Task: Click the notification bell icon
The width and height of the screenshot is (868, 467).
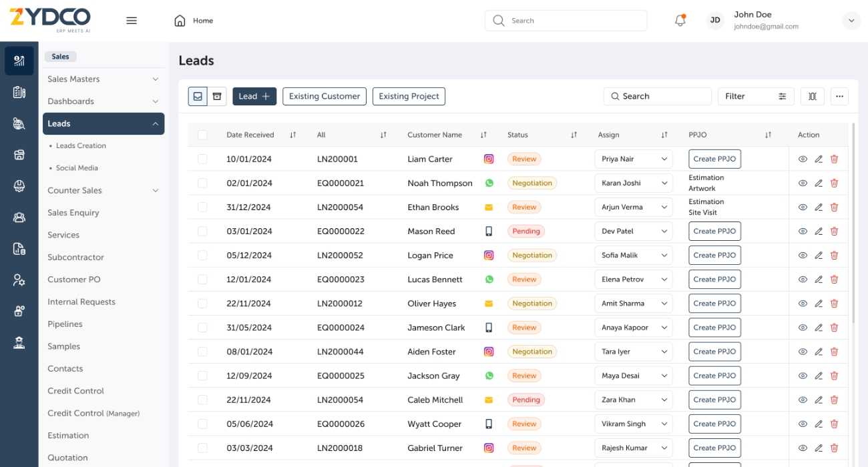Action: tap(680, 21)
